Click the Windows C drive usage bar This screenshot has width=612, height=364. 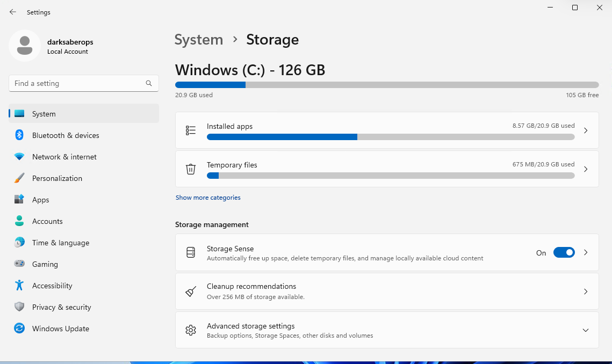pyautogui.click(x=387, y=84)
